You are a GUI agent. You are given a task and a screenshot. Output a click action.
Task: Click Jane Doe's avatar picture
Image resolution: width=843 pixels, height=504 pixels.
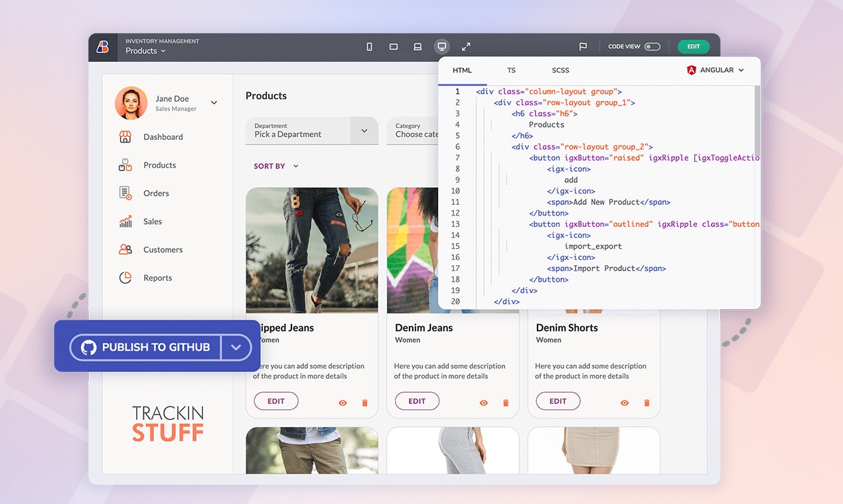[x=131, y=103]
